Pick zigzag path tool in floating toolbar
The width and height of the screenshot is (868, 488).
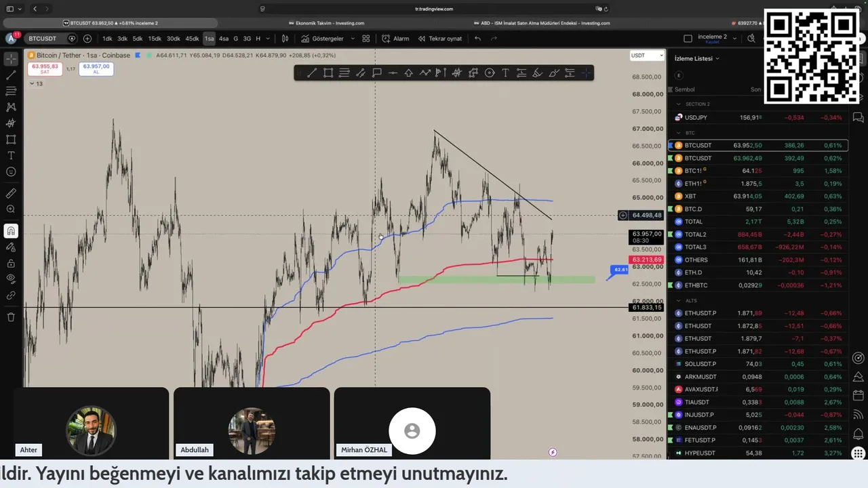pos(425,73)
